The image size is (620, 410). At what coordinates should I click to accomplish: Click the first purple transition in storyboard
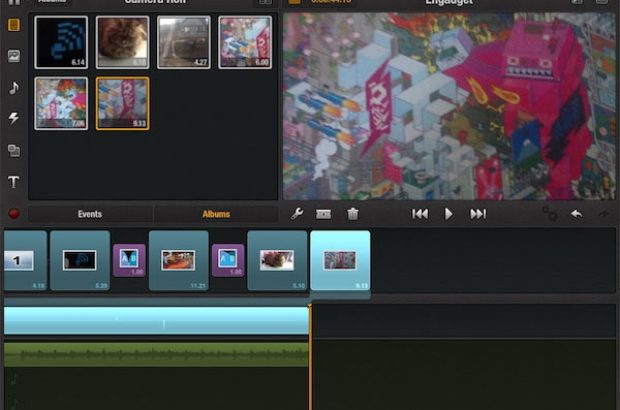pyautogui.click(x=129, y=260)
